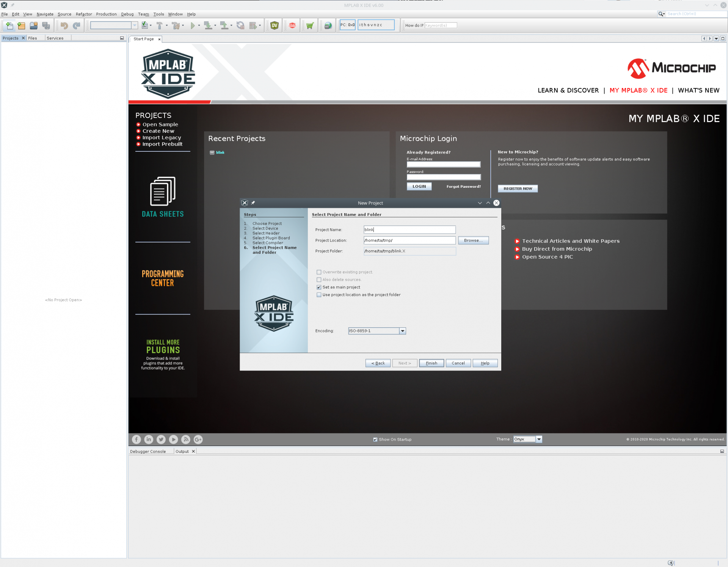Image resolution: width=728 pixels, height=567 pixels.
Task: Open the LinkedIn social icon
Action: click(x=149, y=439)
